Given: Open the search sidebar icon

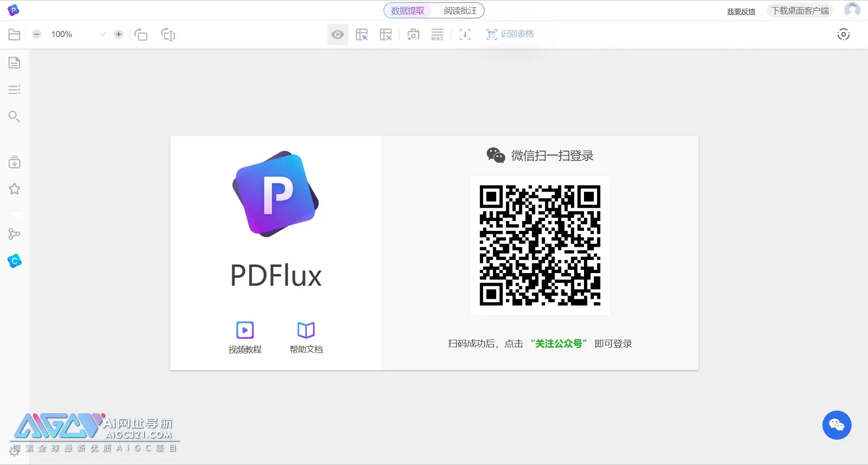Looking at the screenshot, I should point(15,116).
